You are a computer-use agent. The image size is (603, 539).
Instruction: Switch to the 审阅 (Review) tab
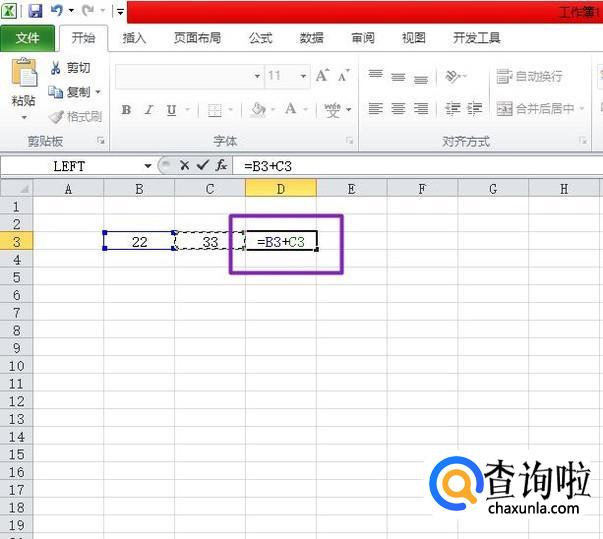363,38
